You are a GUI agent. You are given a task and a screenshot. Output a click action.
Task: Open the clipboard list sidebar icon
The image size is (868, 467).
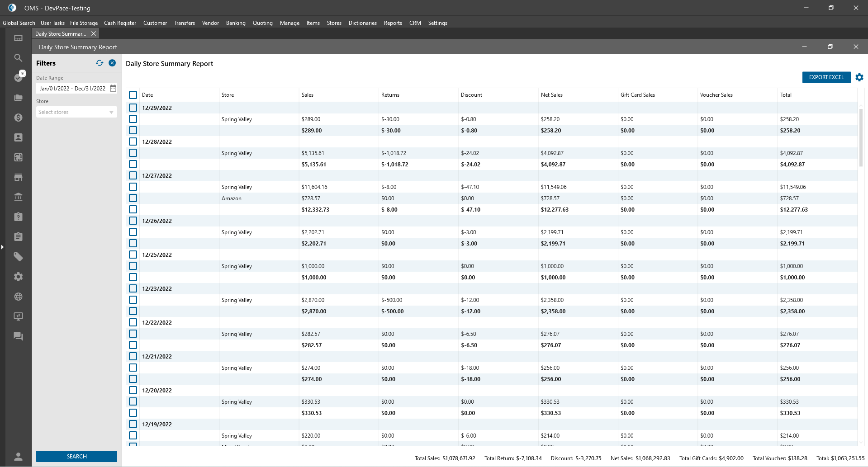(x=18, y=237)
